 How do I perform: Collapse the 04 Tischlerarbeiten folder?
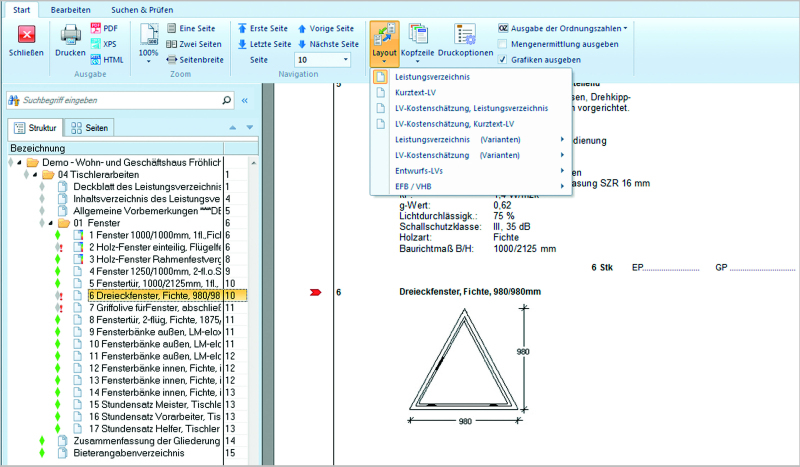pos(35,175)
